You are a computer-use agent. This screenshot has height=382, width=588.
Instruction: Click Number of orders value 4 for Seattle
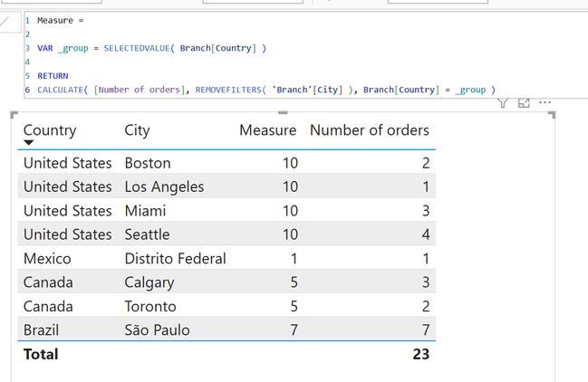click(426, 234)
